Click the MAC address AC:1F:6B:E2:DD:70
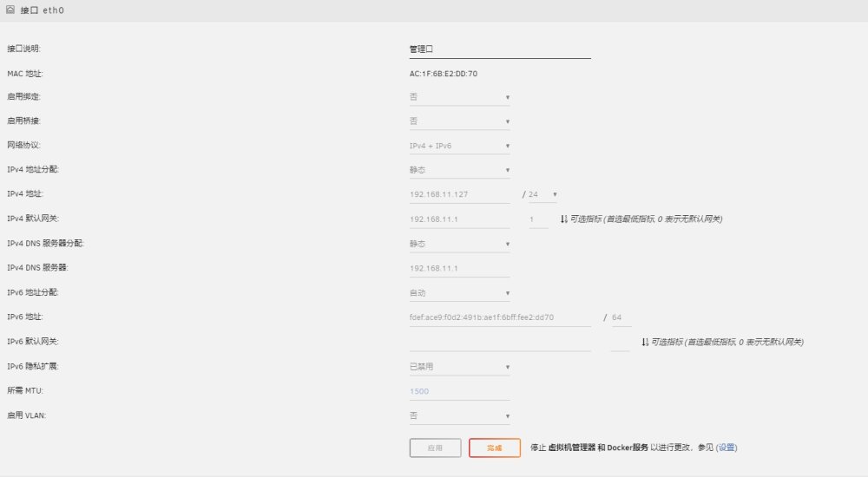 (x=444, y=74)
